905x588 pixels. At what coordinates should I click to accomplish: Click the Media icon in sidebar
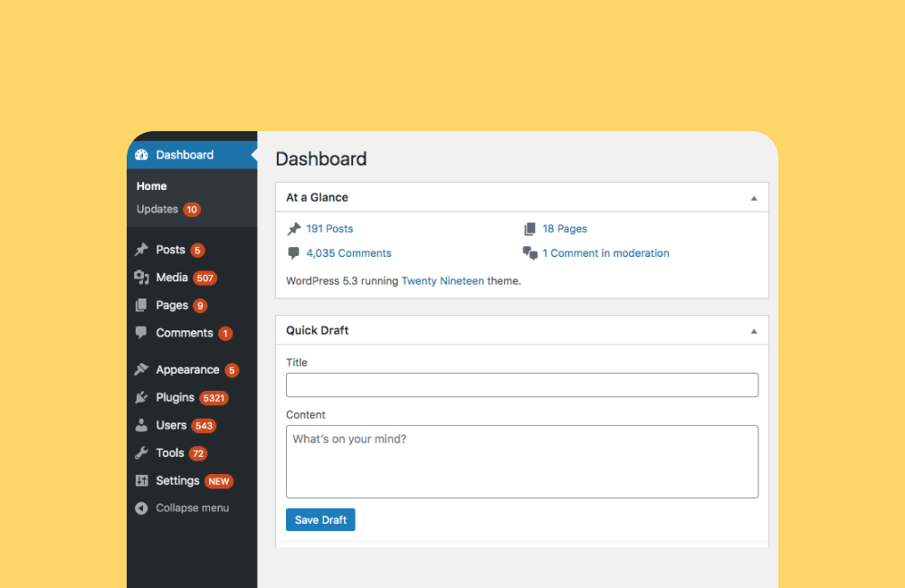click(x=141, y=278)
